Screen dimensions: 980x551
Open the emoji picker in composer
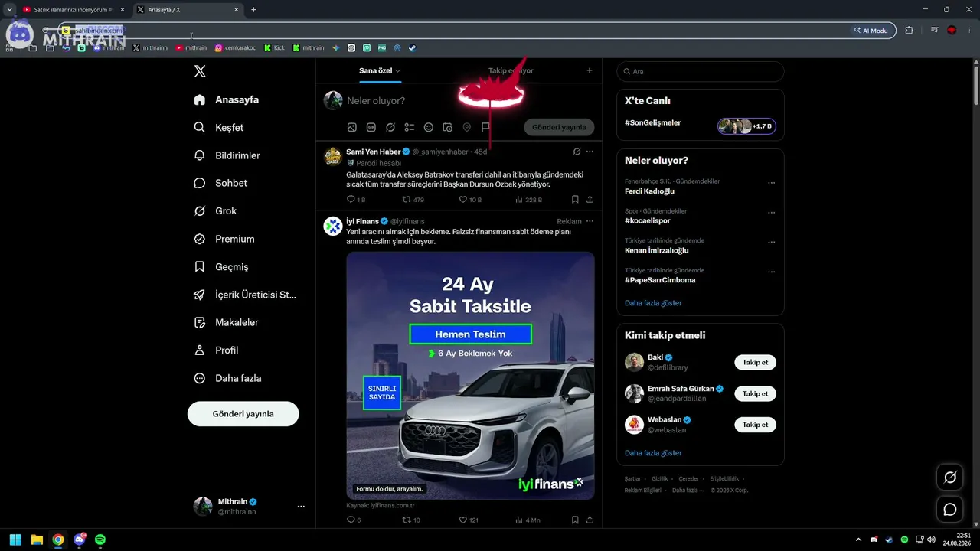point(429,127)
